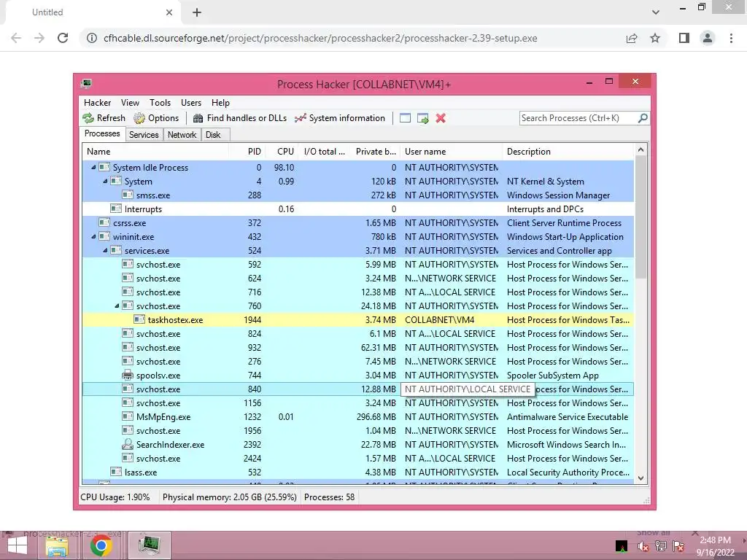Collapse the System process node
This screenshot has height=560, width=747.
pos(105,181)
